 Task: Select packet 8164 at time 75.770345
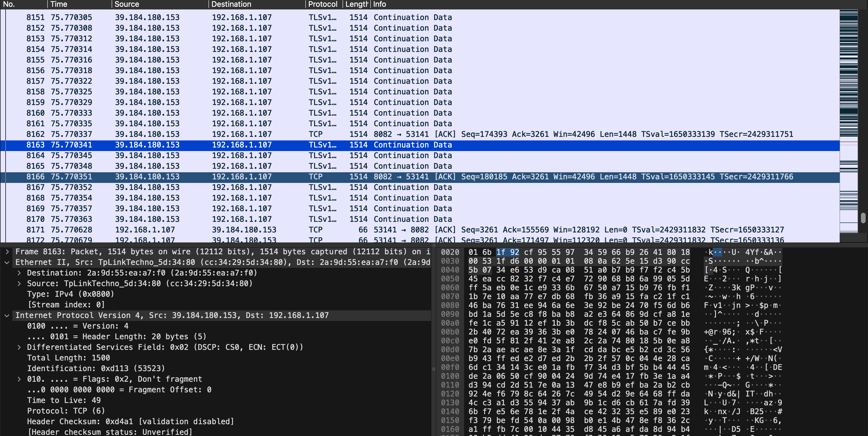tap(420, 155)
